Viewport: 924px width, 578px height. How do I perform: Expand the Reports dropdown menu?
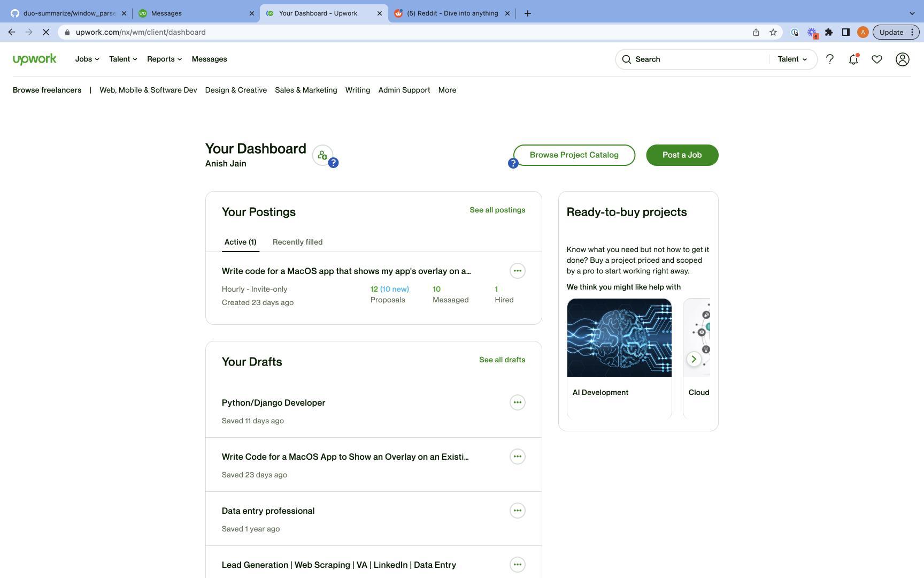click(x=164, y=59)
